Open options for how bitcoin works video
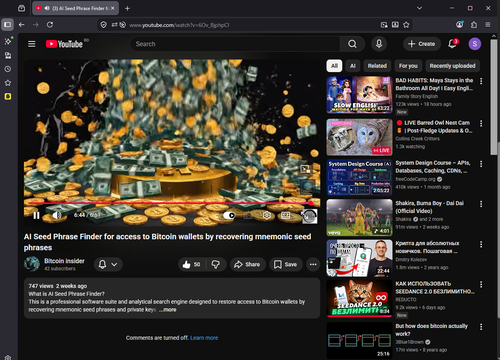The width and height of the screenshot is (500, 360). click(x=481, y=327)
